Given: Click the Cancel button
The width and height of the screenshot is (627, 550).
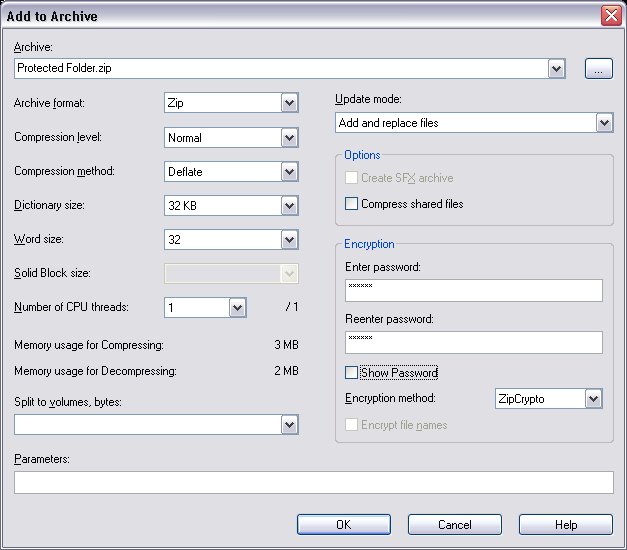Looking at the screenshot, I should (455, 524).
